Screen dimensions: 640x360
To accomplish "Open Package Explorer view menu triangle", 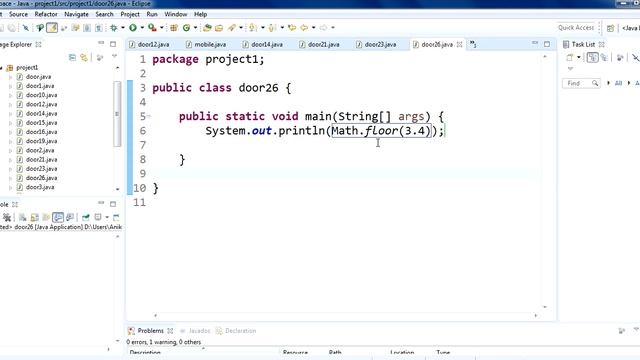I will coord(114,56).
